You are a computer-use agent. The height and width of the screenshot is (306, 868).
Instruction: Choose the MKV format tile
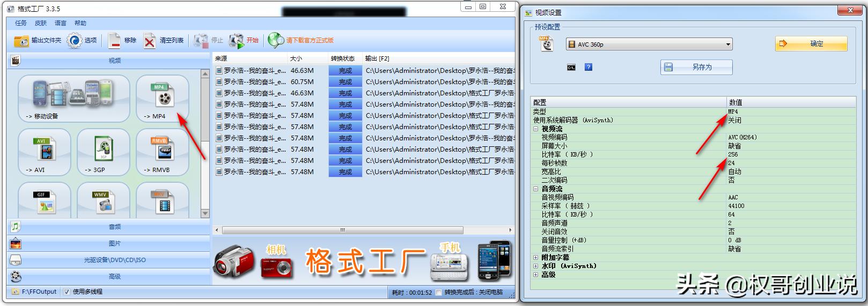pos(162,200)
